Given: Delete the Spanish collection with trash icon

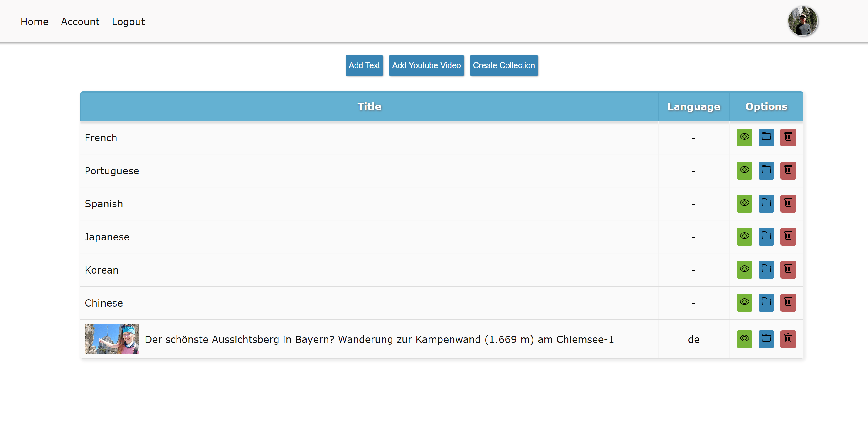Looking at the screenshot, I should point(788,203).
